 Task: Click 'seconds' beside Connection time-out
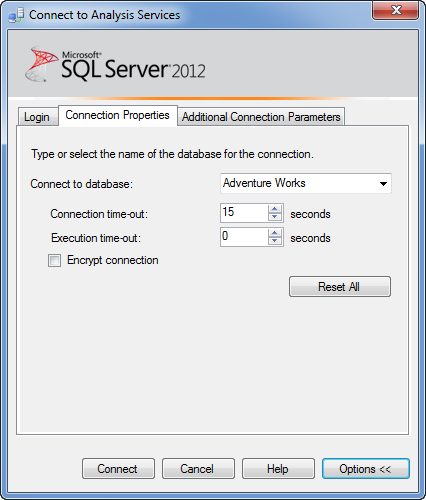(x=310, y=214)
